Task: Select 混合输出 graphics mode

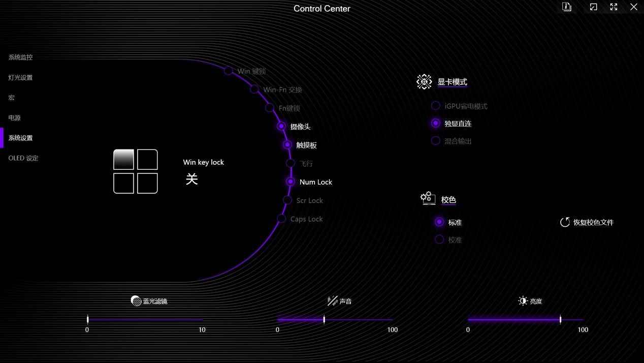Action: (x=436, y=141)
